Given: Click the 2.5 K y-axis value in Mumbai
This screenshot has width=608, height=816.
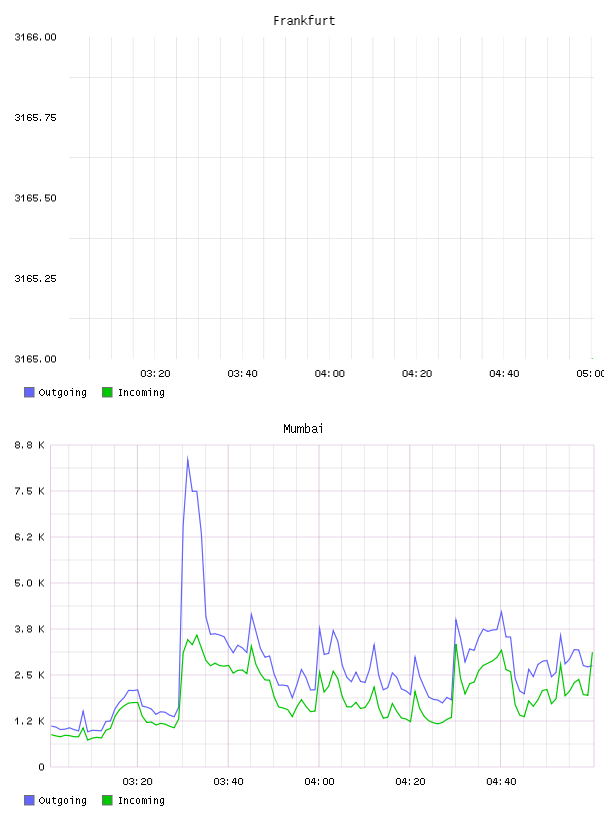Looking at the screenshot, I should (x=29, y=675).
